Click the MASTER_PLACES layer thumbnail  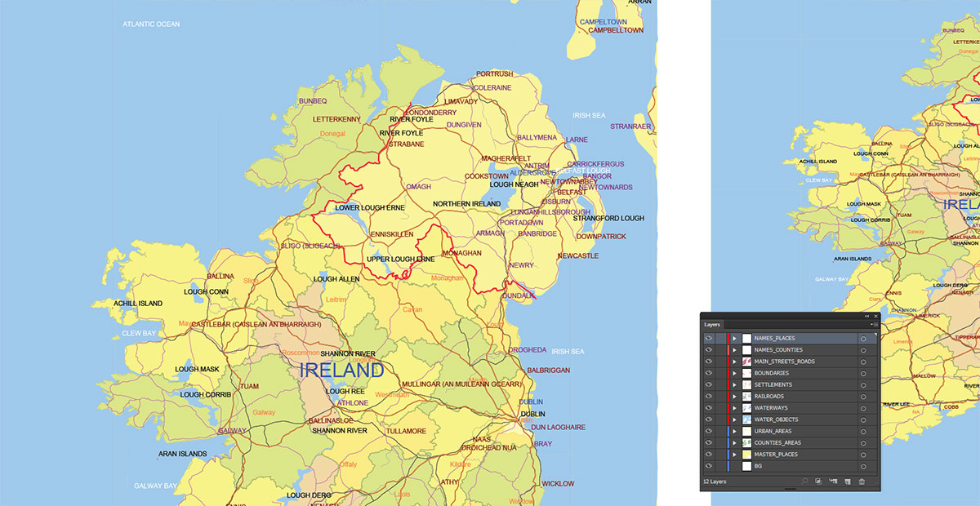coord(746,455)
